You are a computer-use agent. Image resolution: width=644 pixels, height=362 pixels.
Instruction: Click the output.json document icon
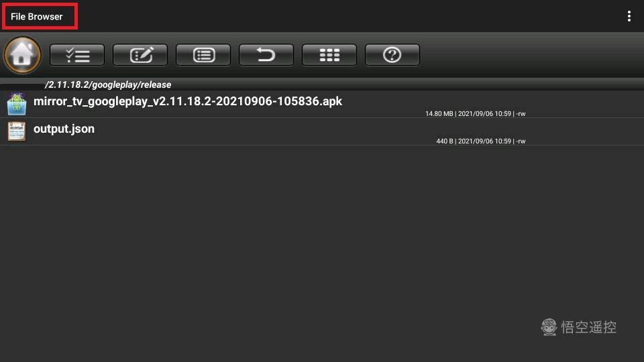click(16, 131)
